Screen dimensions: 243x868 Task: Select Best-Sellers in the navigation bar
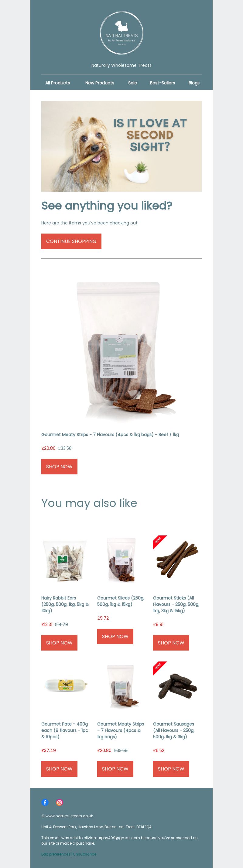(163, 83)
